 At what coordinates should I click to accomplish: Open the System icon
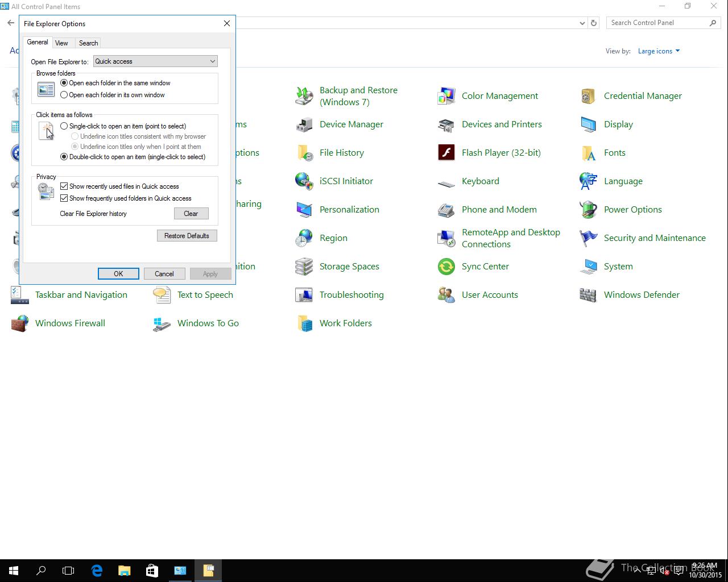click(589, 267)
